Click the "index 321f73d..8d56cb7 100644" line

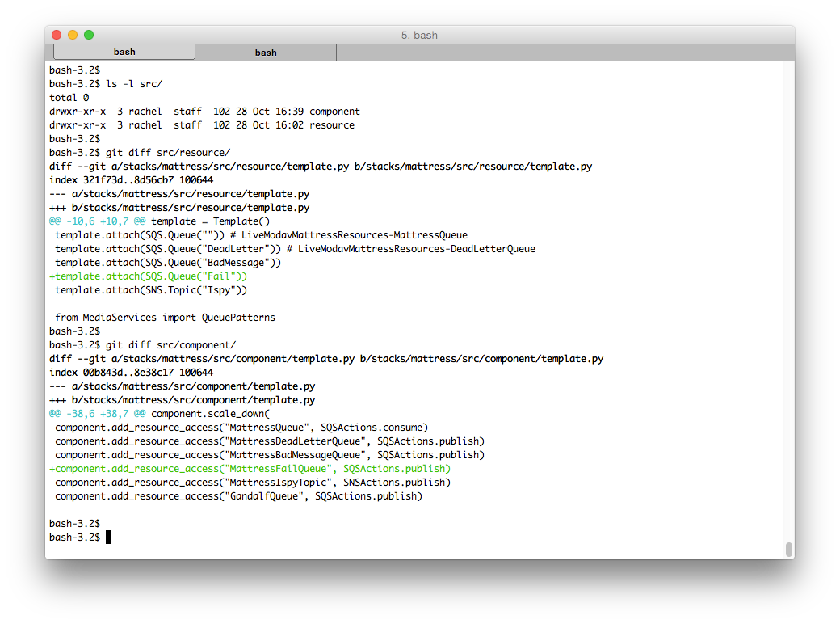131,180
